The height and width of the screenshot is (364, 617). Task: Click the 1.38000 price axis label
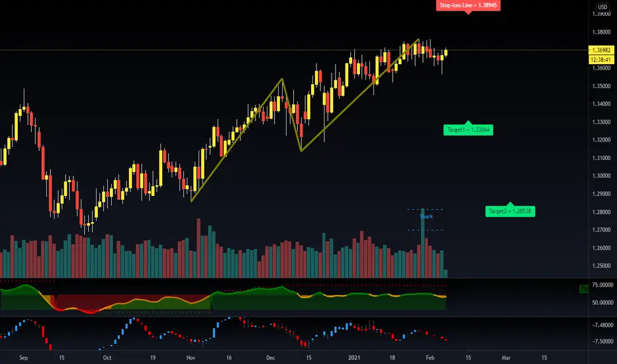click(x=602, y=32)
